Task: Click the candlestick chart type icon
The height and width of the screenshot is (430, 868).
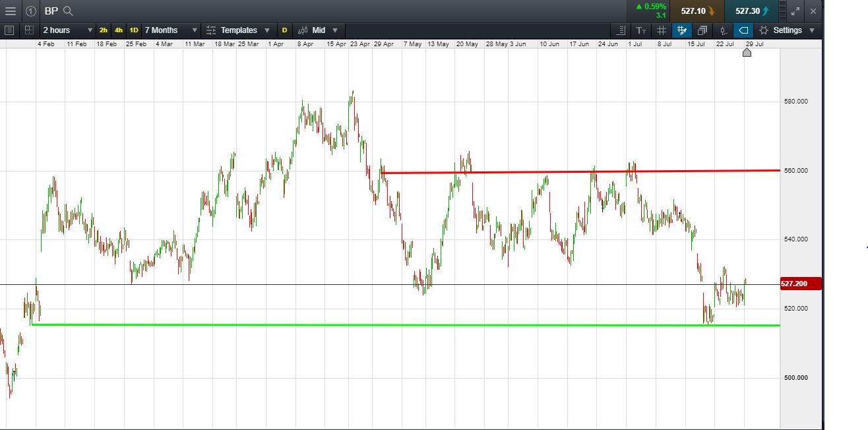Action: pyautogui.click(x=303, y=30)
